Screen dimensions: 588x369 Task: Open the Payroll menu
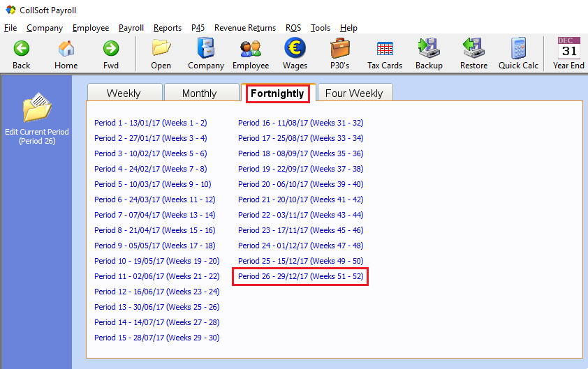(x=131, y=28)
